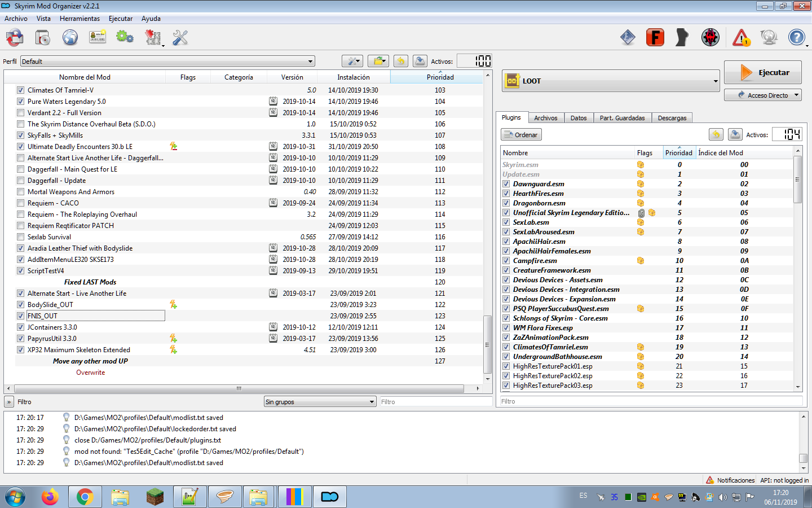Open the profiles ID card icon
The height and width of the screenshot is (508, 812).
(98, 37)
